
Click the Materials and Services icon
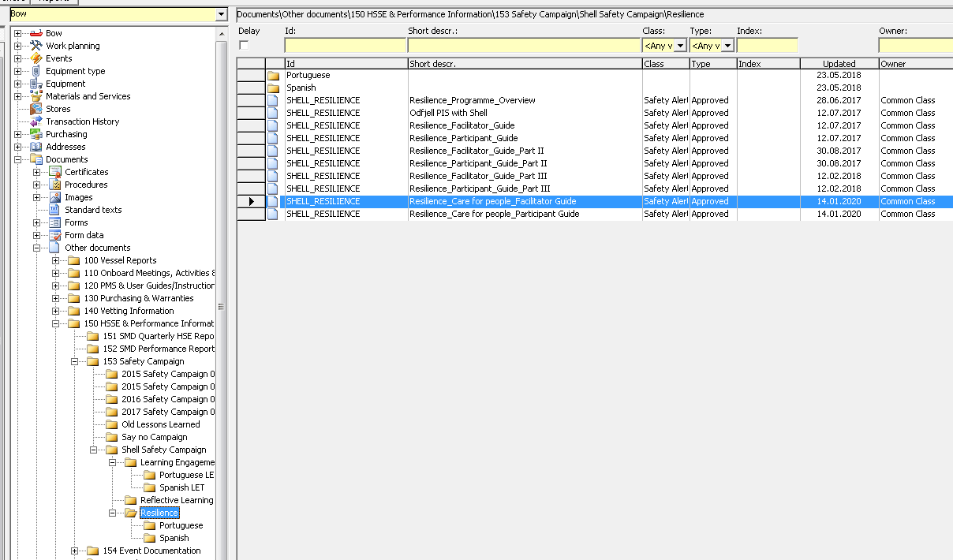pyautogui.click(x=36, y=96)
